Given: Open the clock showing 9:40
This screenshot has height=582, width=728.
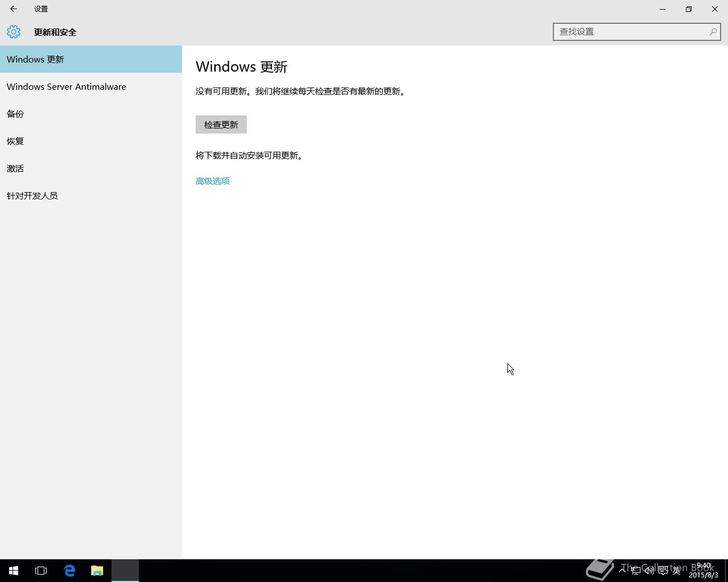Looking at the screenshot, I should point(704,570).
